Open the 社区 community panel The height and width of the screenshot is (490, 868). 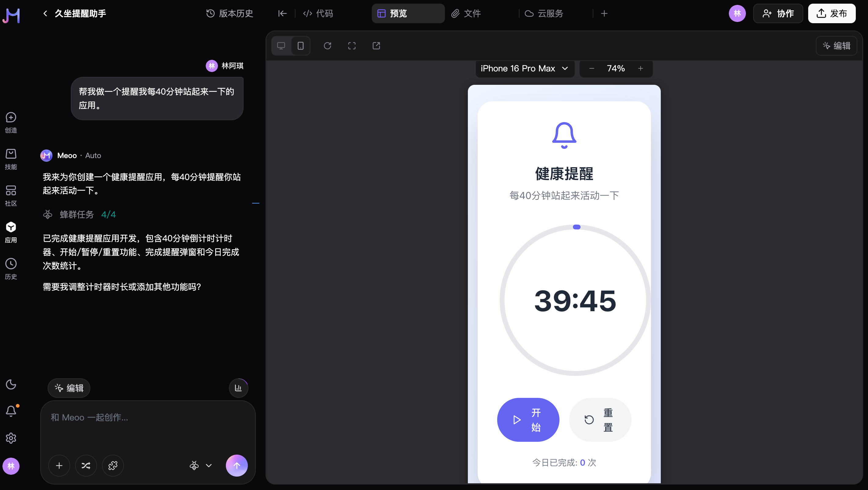click(x=11, y=195)
